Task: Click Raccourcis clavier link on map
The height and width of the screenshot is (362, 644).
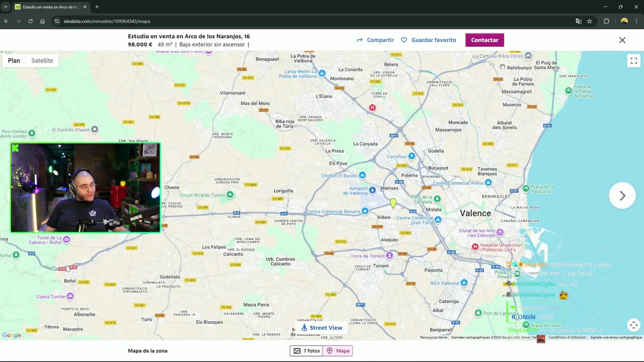Action: 434,337
